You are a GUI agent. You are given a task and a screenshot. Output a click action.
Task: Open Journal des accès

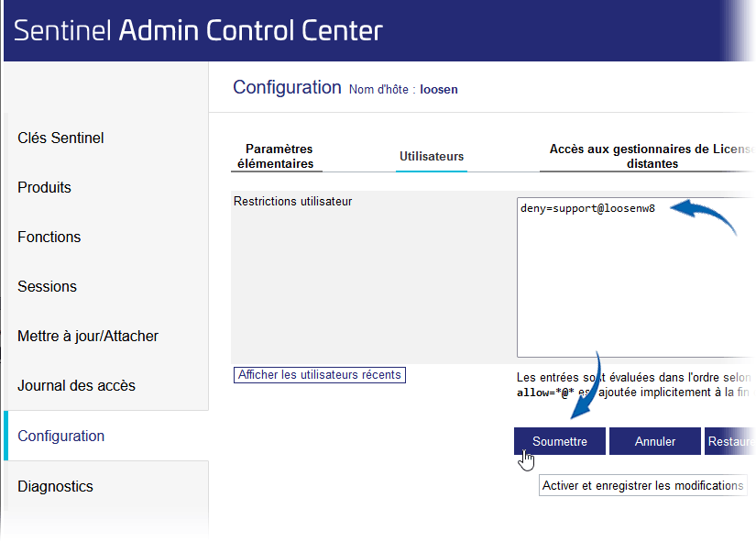76,385
